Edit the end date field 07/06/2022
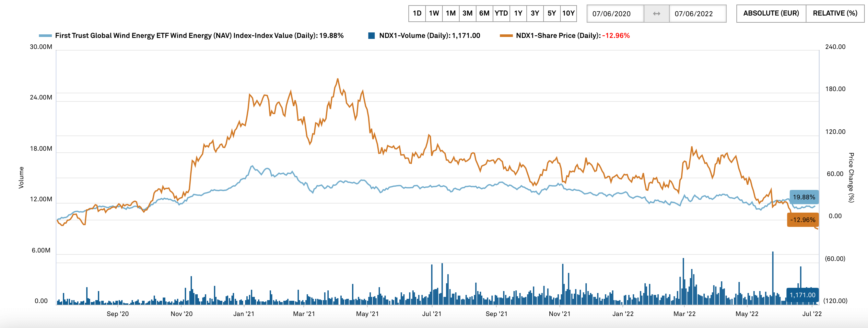 [697, 14]
